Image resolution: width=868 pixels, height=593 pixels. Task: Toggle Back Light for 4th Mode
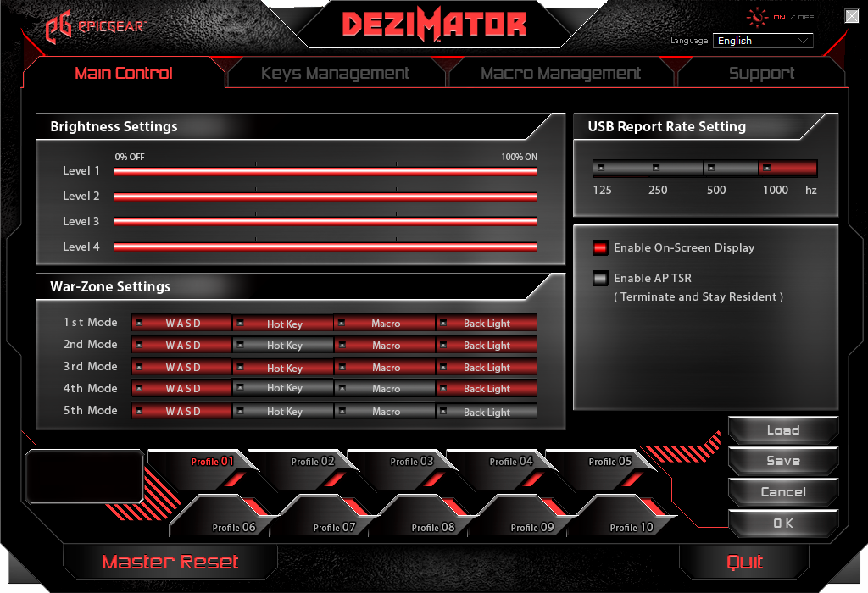point(487,388)
